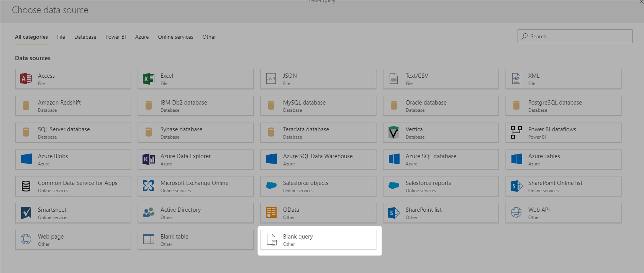This screenshot has width=644, height=273.
Task: Choose the Web API connector
Action: click(563, 213)
